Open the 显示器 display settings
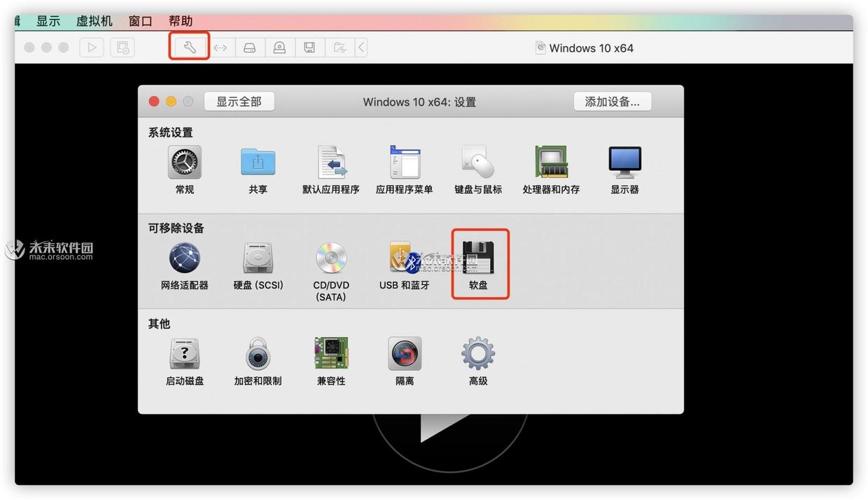868x500 pixels. click(x=624, y=163)
